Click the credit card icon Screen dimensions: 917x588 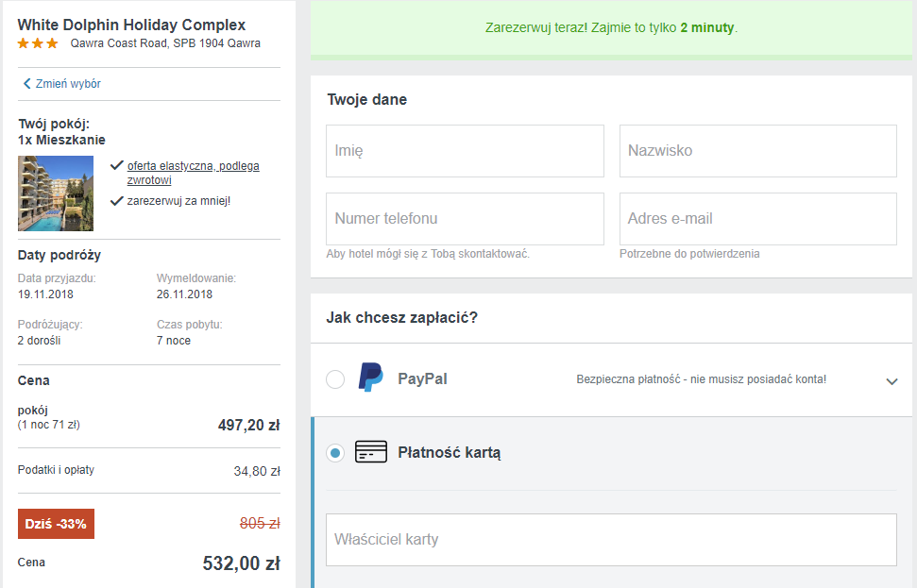tap(371, 452)
